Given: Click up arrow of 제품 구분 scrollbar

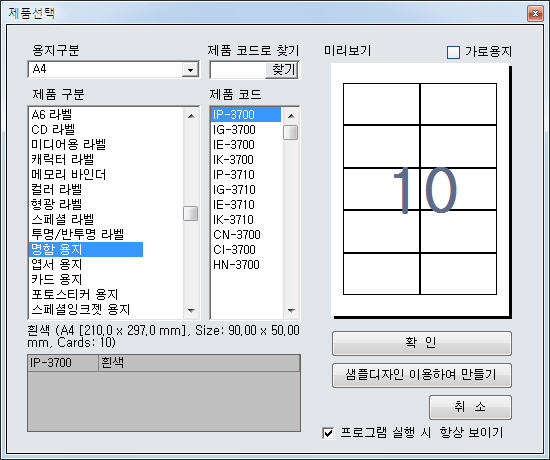Looking at the screenshot, I should [x=191, y=116].
